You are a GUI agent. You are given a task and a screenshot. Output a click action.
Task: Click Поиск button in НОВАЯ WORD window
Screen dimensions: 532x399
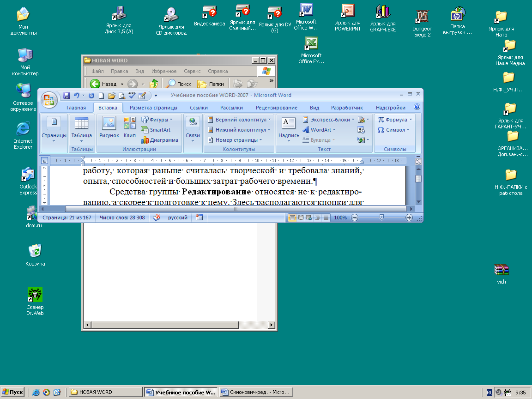tap(180, 84)
